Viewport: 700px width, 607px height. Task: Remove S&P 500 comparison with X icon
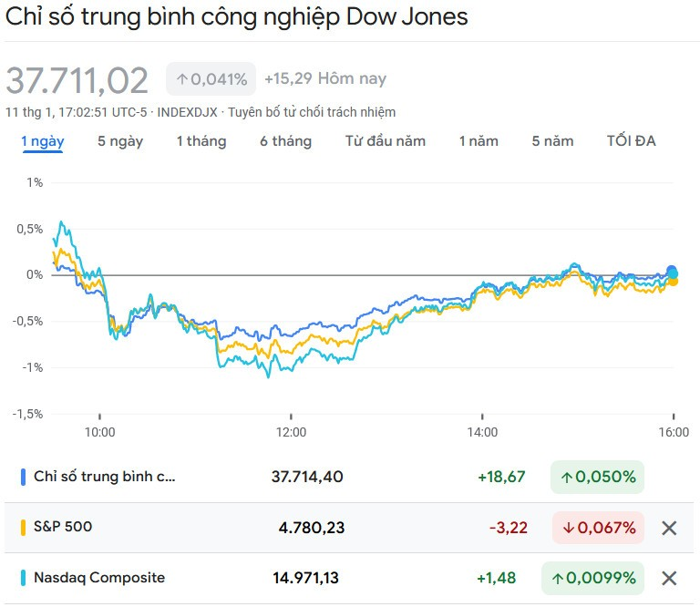(x=669, y=528)
